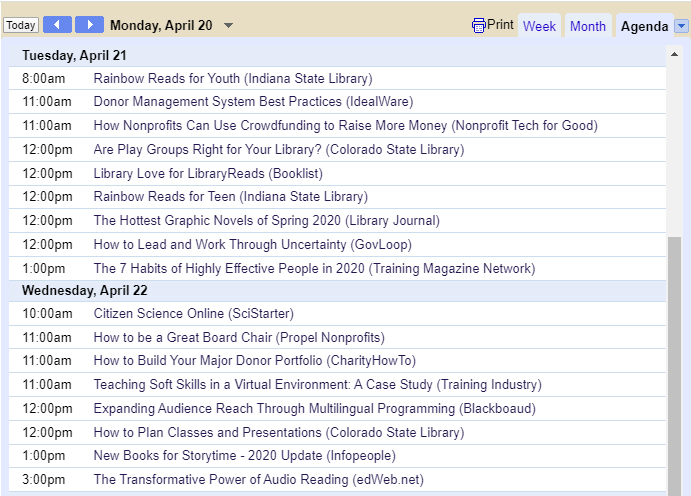Click the Today button
The height and width of the screenshot is (496, 691).
(21, 25)
